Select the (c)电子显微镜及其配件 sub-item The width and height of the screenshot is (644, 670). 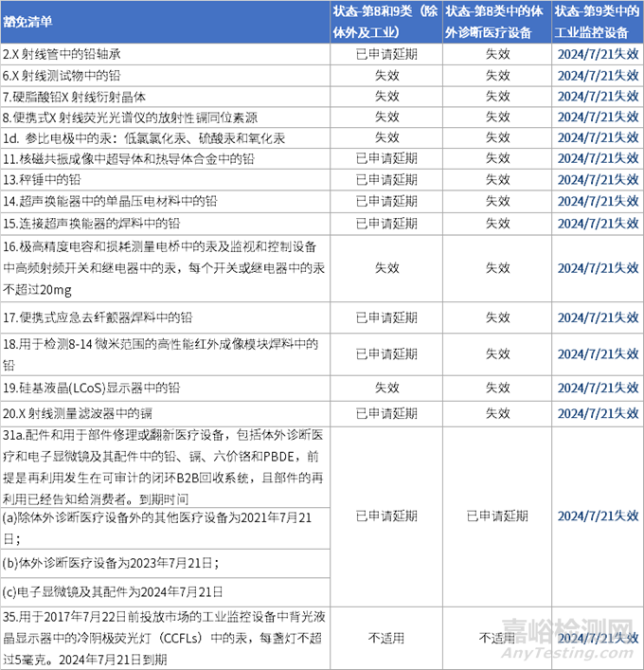(113, 590)
